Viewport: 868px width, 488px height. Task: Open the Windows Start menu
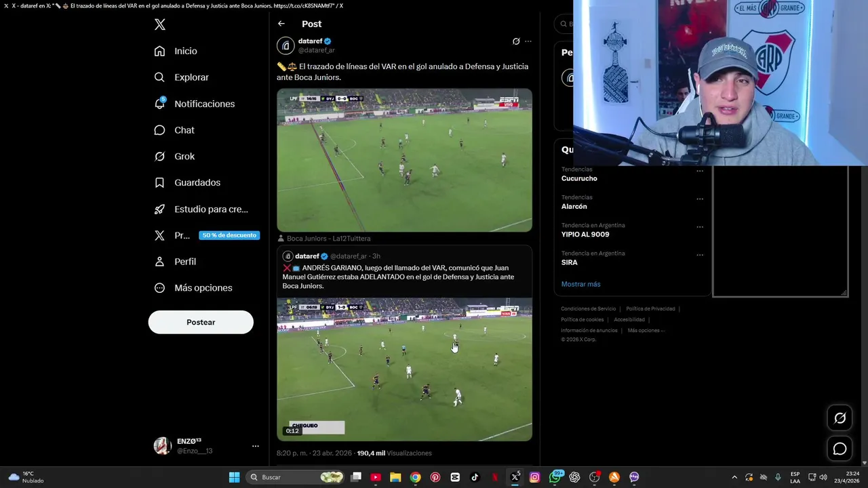pos(234,477)
